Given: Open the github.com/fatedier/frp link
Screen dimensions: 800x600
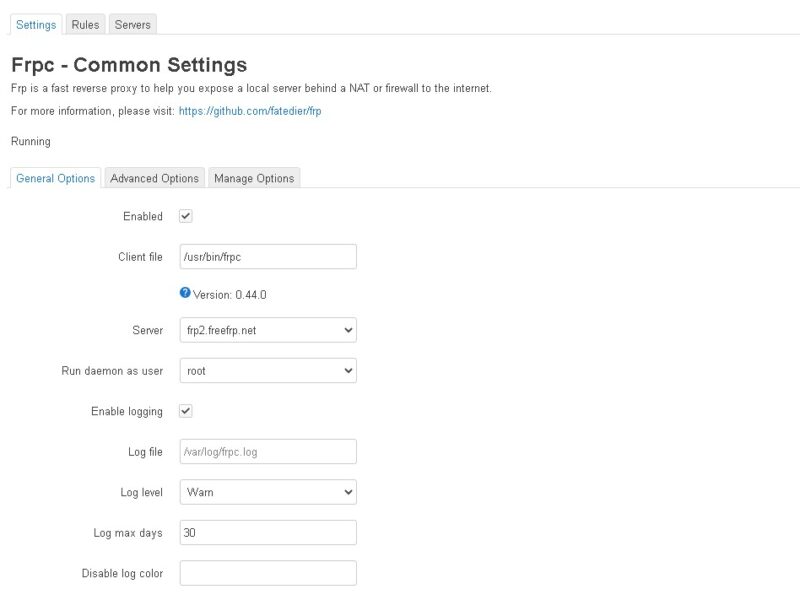Looking at the screenshot, I should [250, 111].
